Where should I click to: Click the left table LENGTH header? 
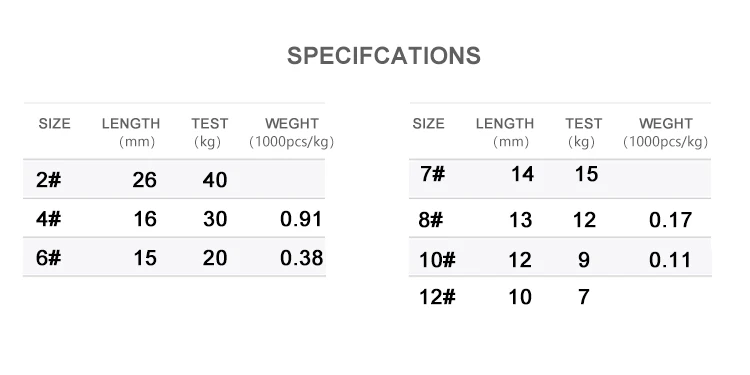131,123
